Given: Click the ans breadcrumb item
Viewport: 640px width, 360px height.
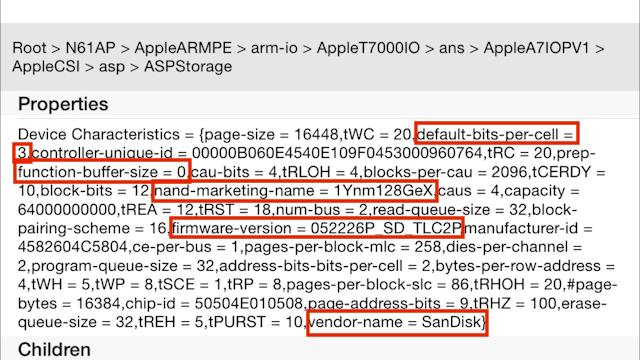Looking at the screenshot, I should [451, 49].
